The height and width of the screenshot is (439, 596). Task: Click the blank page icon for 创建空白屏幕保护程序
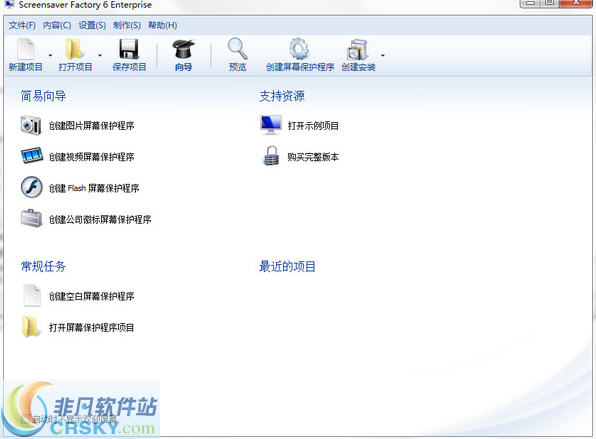tap(32, 295)
